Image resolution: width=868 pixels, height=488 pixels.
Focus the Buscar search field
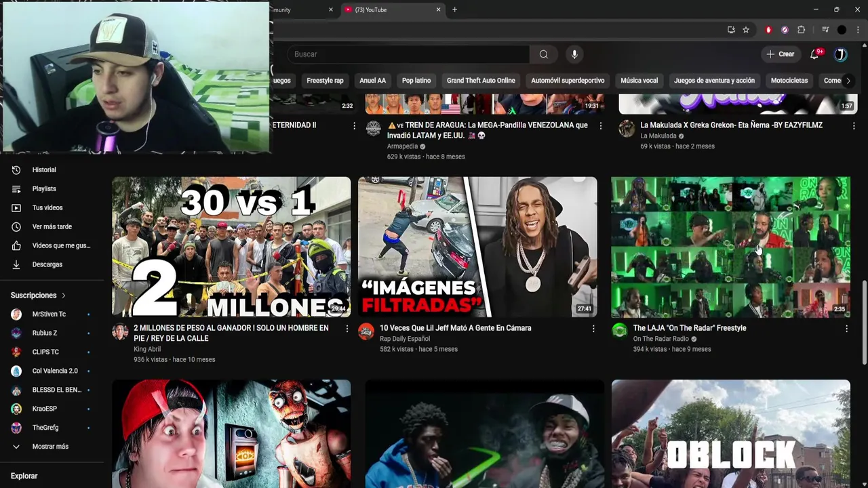(410, 54)
